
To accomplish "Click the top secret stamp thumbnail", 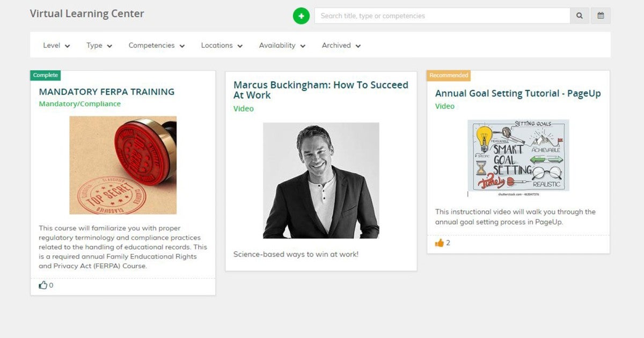I will click(x=123, y=165).
